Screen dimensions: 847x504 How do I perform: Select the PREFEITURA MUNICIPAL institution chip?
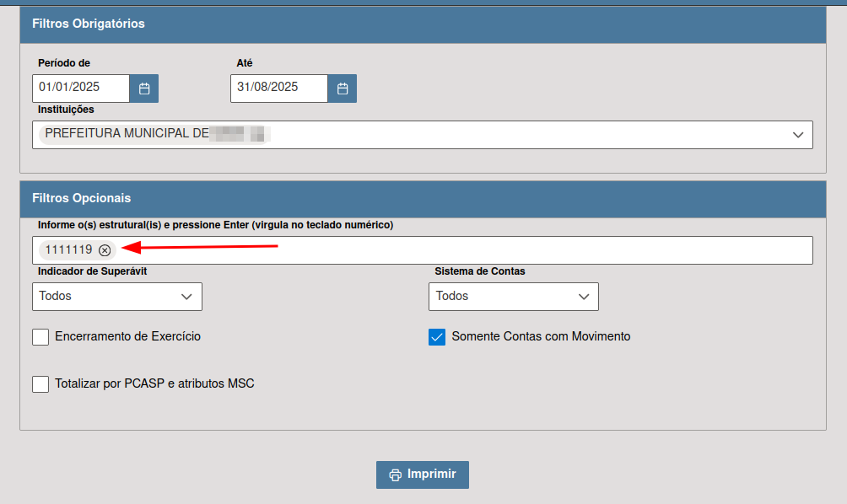[154, 134]
